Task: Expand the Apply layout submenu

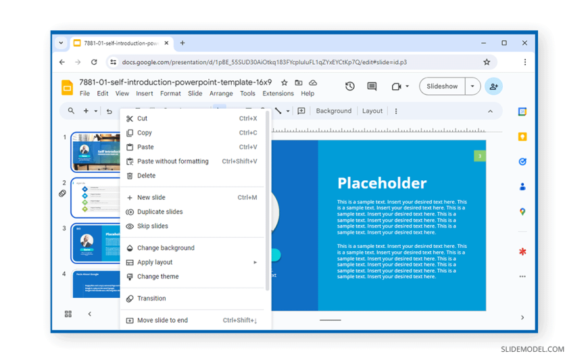Action: pos(255,263)
